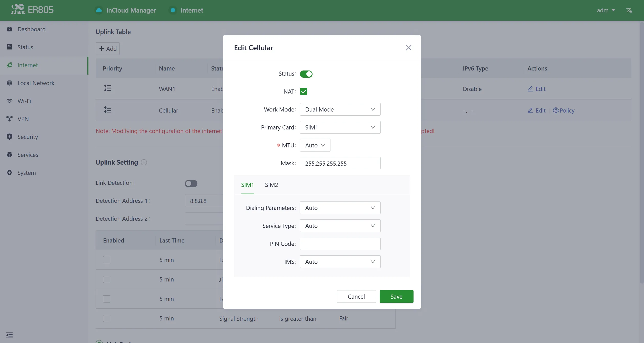Collapse sidebar using bottom-left menu icon
Viewport: 644px width, 343px height.
[9, 335]
